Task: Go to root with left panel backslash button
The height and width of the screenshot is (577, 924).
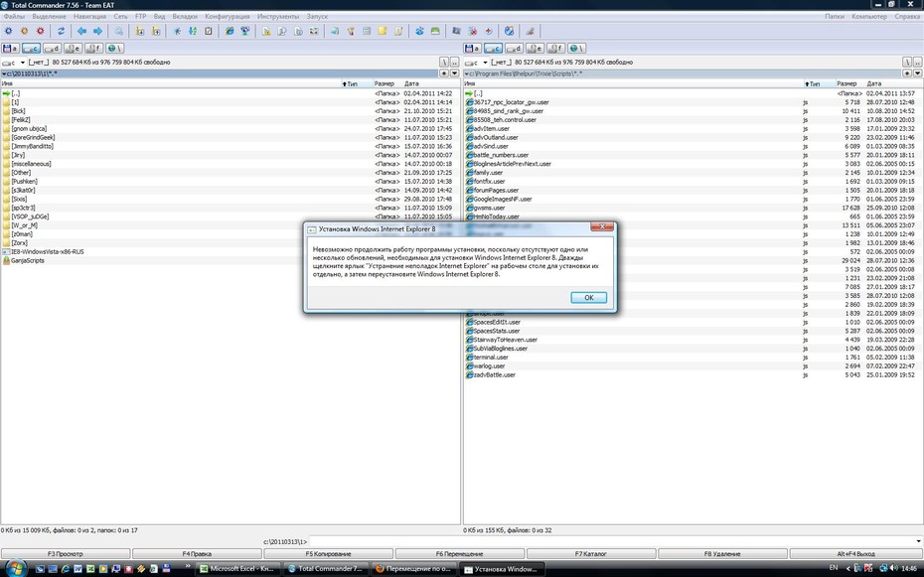Action: click(444, 62)
